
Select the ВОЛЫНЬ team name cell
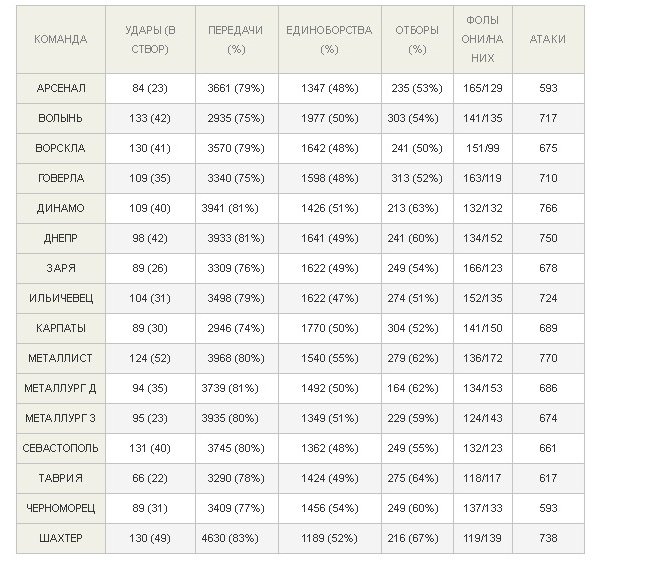[61, 118]
